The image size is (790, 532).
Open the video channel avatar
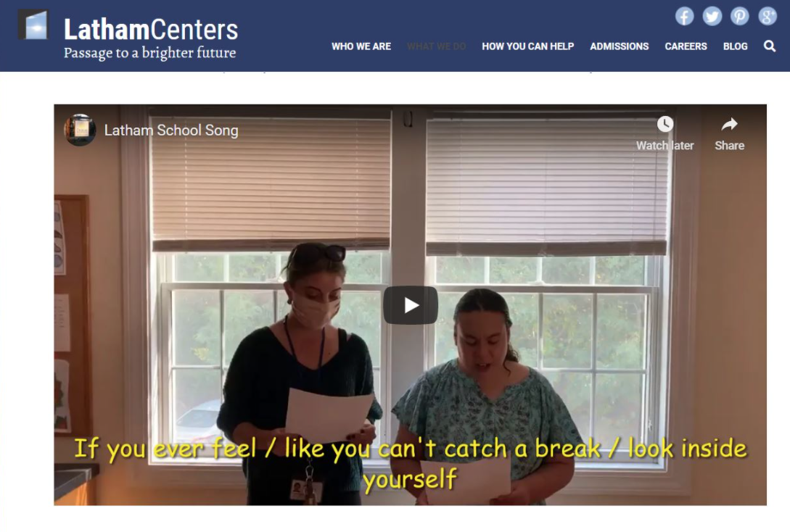[x=80, y=130]
